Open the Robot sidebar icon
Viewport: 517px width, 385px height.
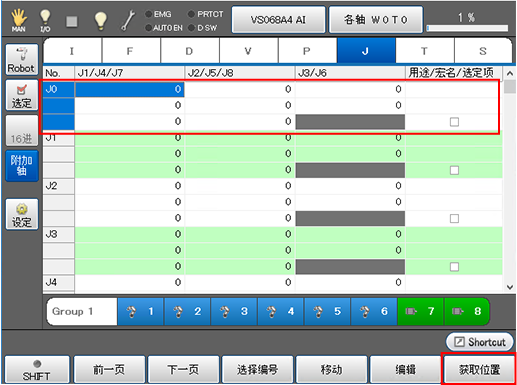[21, 60]
